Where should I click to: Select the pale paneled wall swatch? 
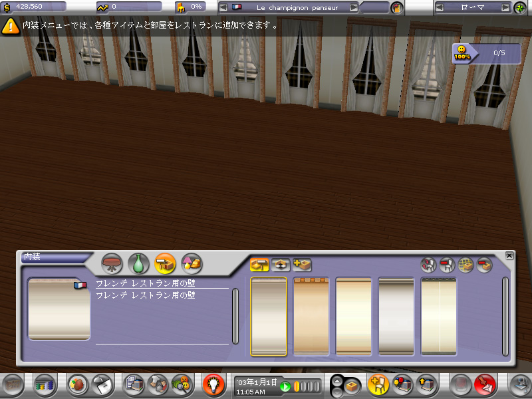pos(439,317)
